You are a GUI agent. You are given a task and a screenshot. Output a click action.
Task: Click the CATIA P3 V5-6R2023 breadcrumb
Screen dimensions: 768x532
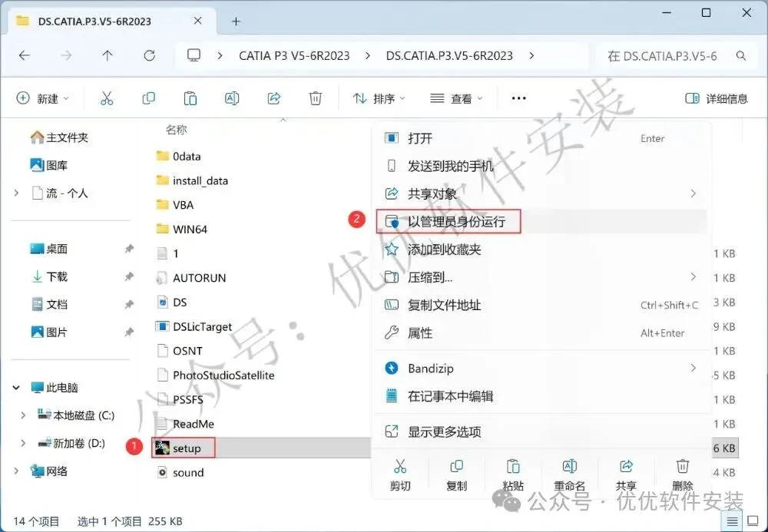point(294,56)
